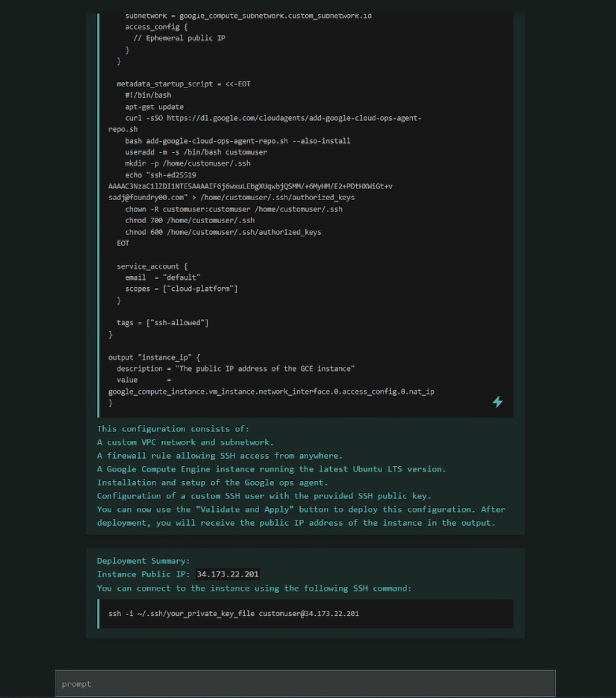616x698 pixels.
Task: Click the 'access_config {' line
Action: (156, 27)
